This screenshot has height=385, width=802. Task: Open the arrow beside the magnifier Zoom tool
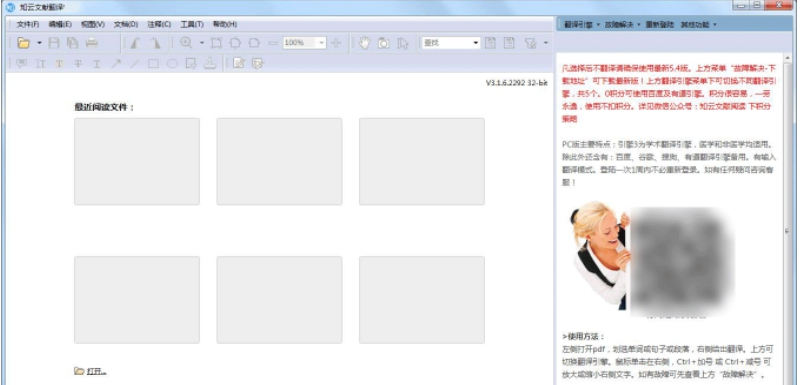click(x=202, y=43)
